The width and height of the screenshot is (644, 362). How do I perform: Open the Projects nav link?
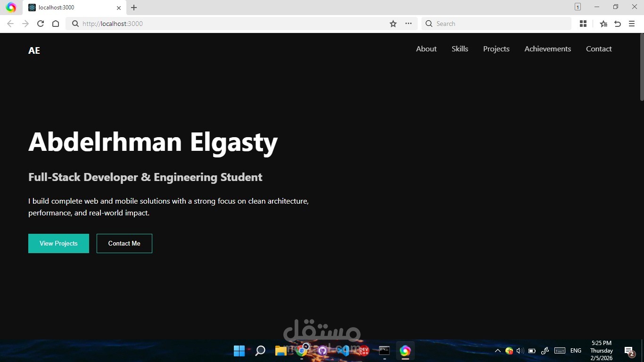496,49
